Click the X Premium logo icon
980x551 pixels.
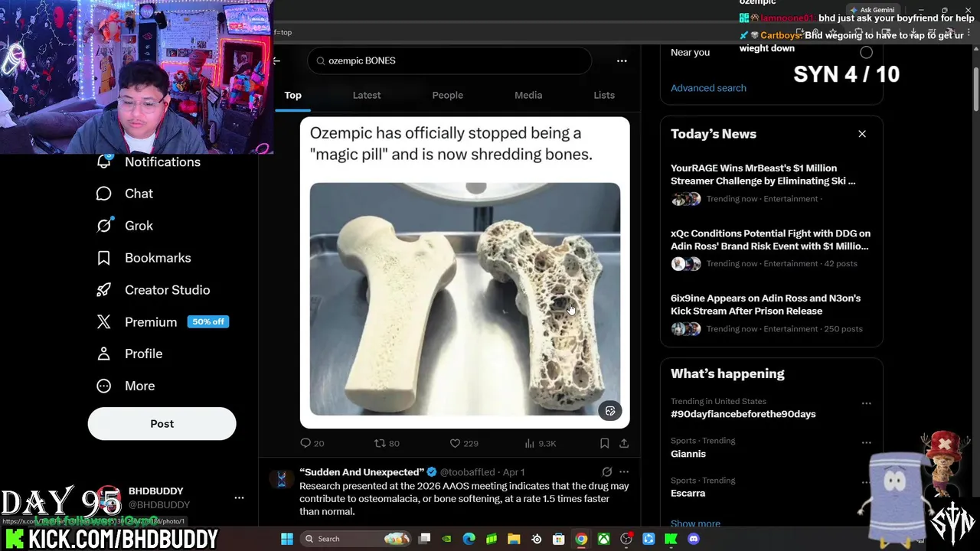104,322
